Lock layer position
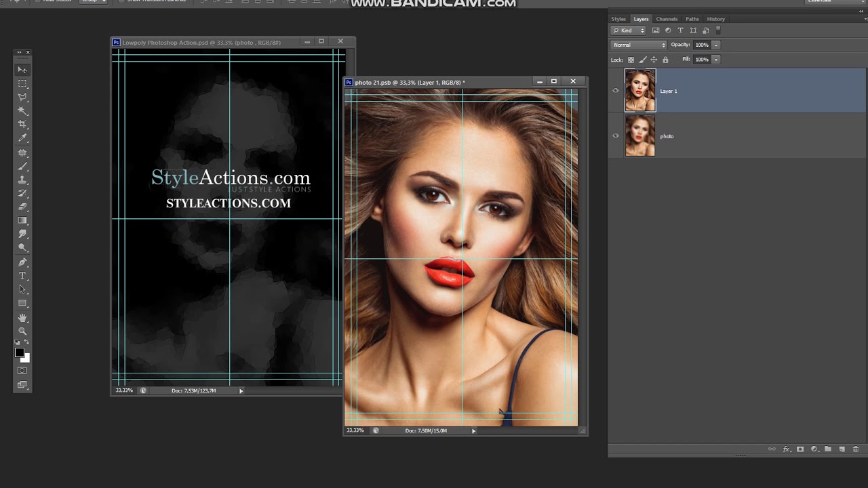This screenshot has width=868, height=488. (654, 60)
